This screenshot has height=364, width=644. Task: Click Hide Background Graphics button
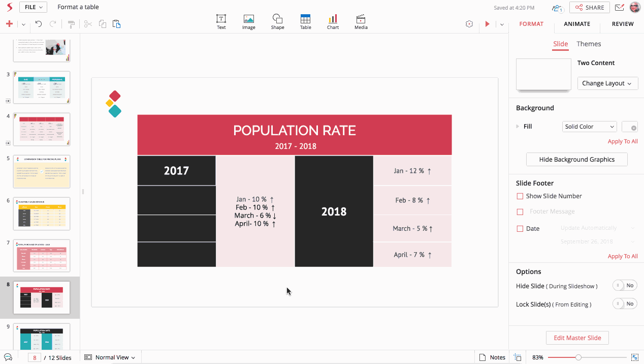[577, 160]
